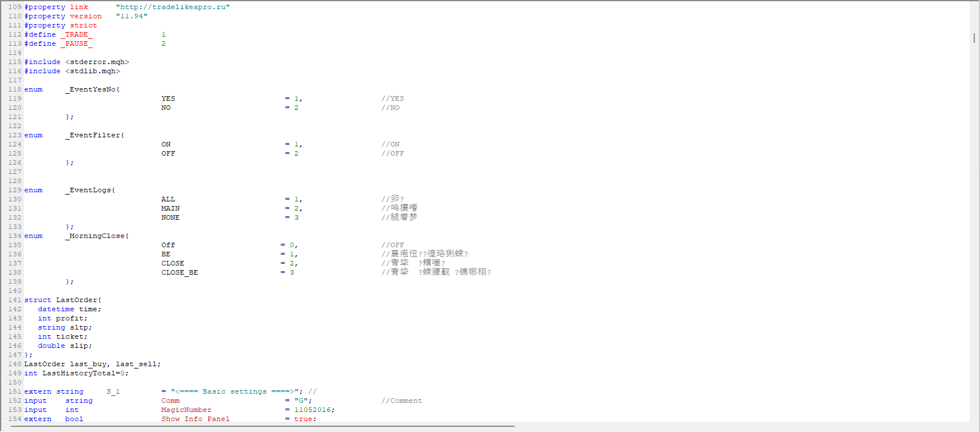
Task: Click the _EventFilter enum name
Action: click(93, 135)
